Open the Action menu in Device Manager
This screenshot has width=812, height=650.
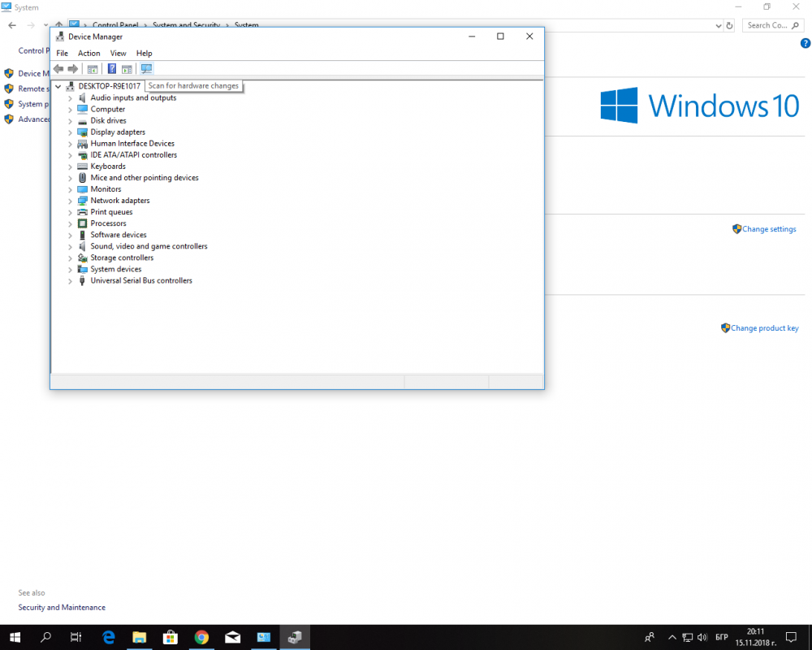[x=89, y=54]
